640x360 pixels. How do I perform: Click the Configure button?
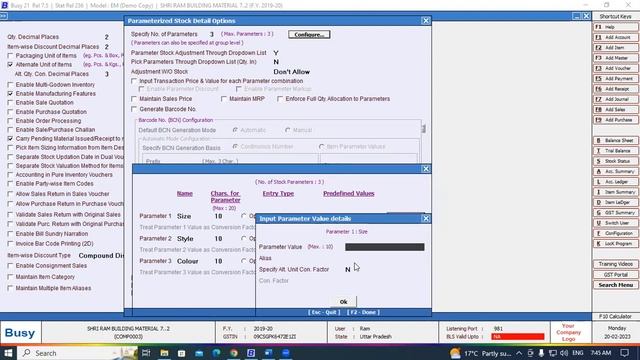309,35
